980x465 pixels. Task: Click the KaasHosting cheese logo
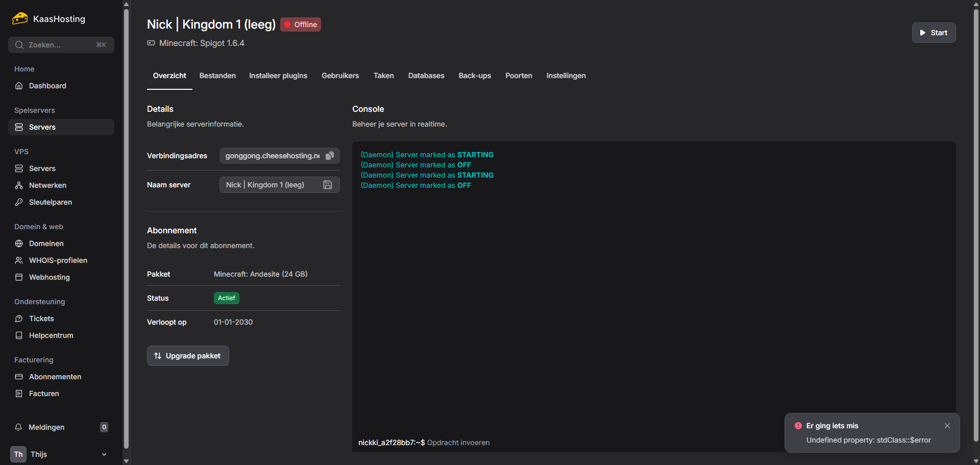click(x=20, y=19)
